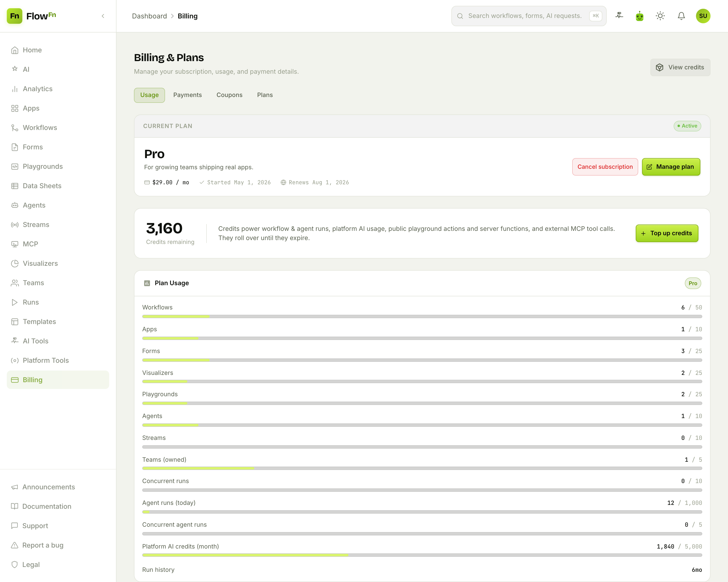Screen dimensions: 728x582
Task: Click the Started May 1, 2026 text
Action: 239,182
